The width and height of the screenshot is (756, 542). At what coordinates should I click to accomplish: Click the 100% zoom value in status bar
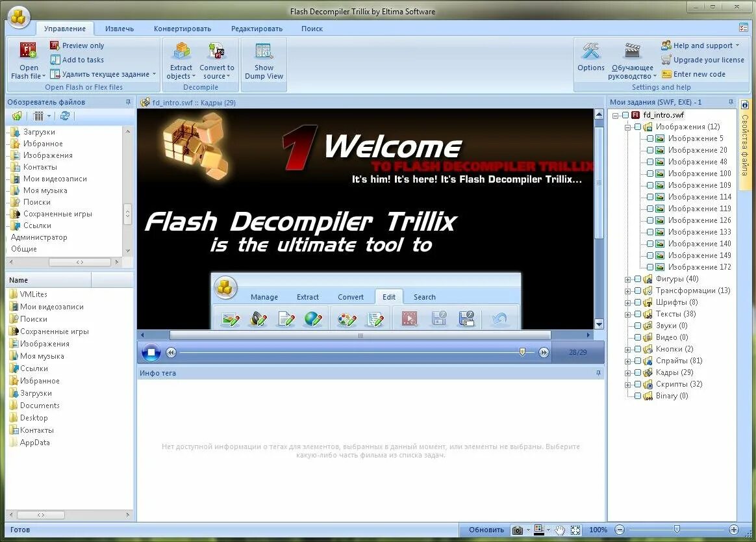click(598, 530)
